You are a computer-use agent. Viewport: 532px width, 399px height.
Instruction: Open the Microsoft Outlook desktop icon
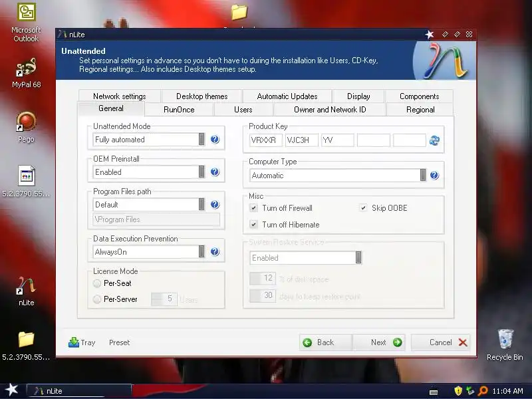(26, 23)
